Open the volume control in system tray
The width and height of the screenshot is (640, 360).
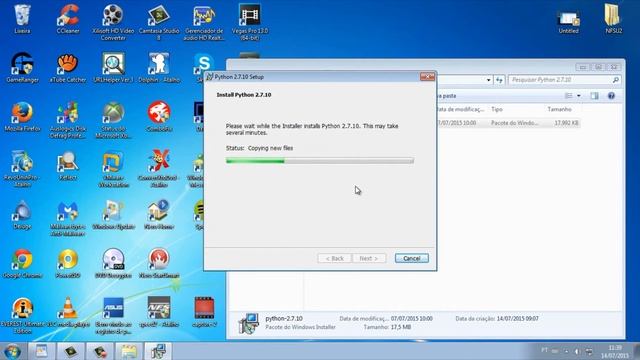point(576,351)
